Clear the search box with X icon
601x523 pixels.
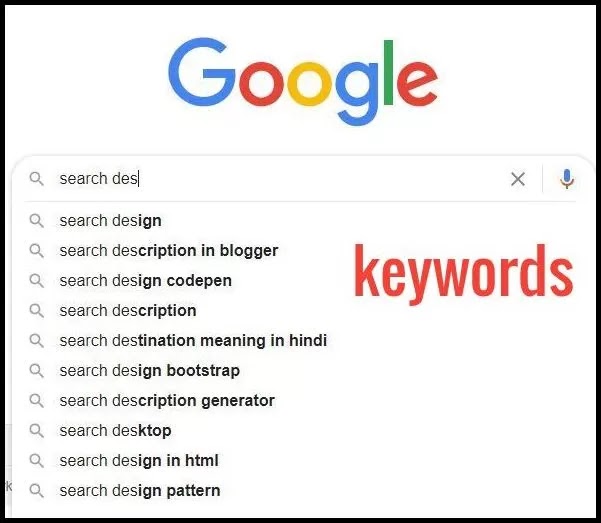518,179
